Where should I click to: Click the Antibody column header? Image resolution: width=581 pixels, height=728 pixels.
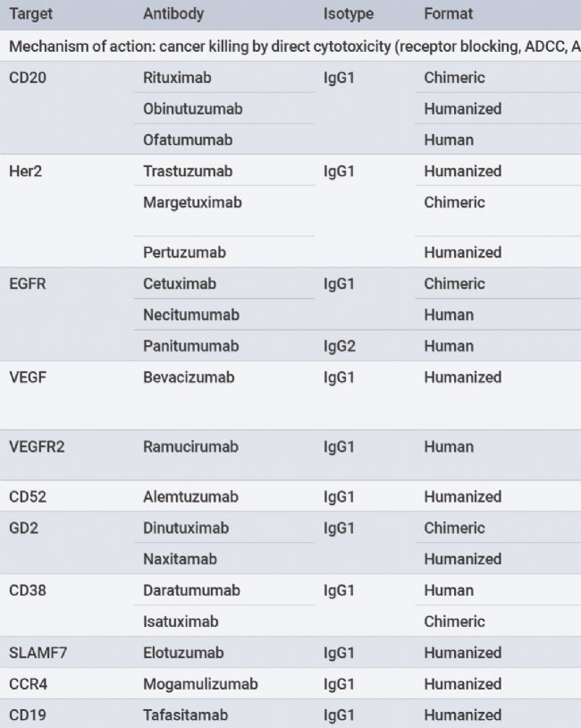tap(173, 14)
